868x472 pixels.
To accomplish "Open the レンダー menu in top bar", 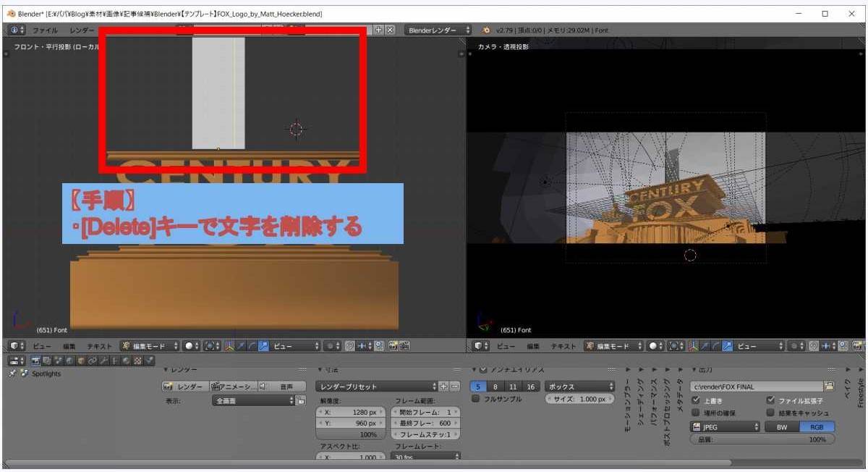I will pyautogui.click(x=81, y=30).
